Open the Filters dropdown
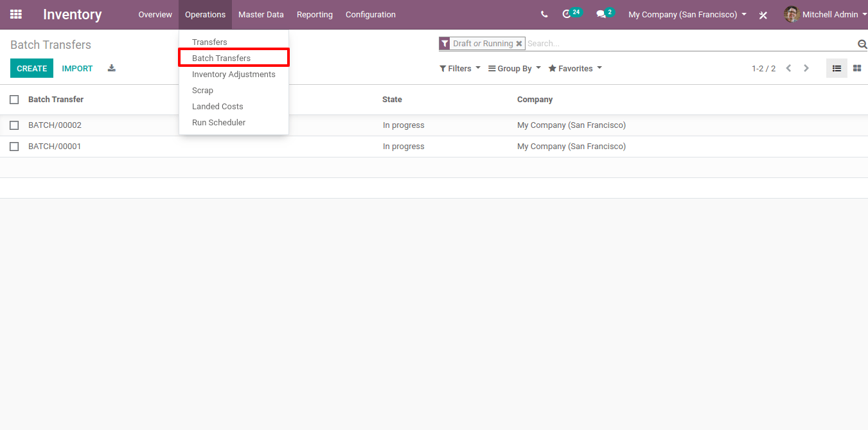 pyautogui.click(x=459, y=68)
